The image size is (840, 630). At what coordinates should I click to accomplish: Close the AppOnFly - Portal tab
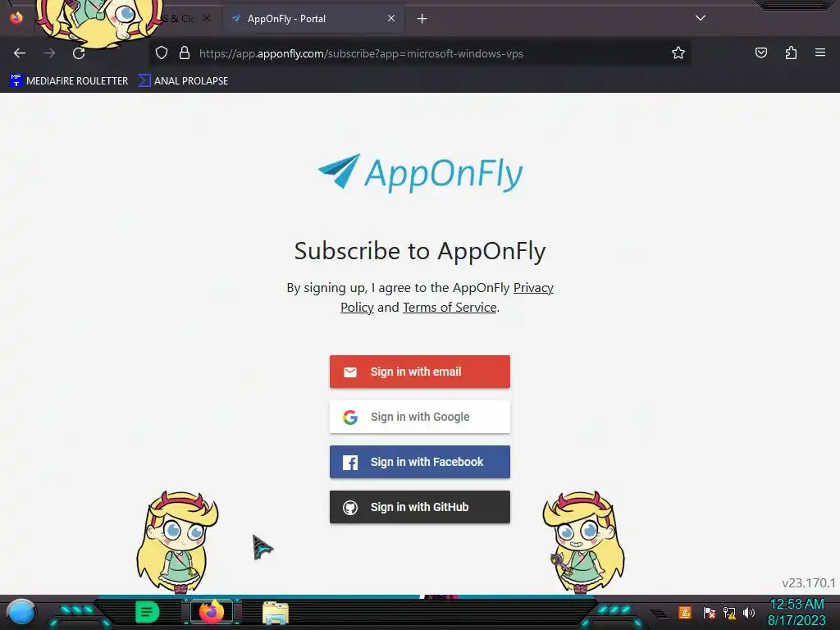[x=391, y=19]
